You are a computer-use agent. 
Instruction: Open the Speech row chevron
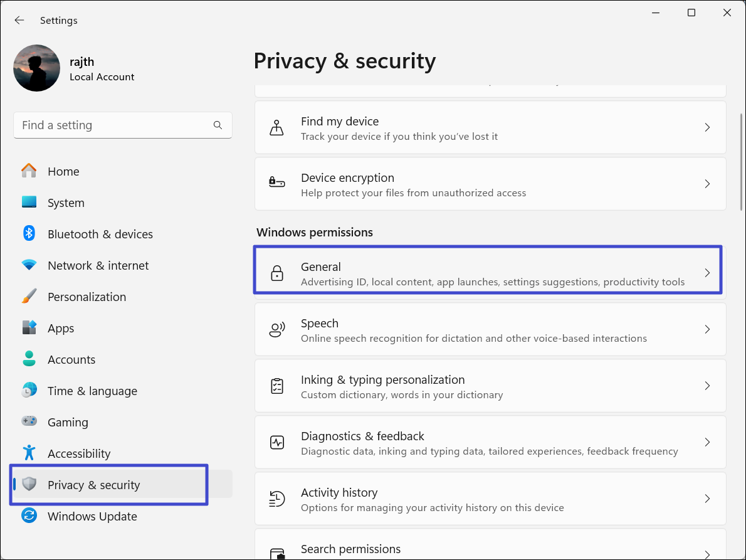click(707, 330)
